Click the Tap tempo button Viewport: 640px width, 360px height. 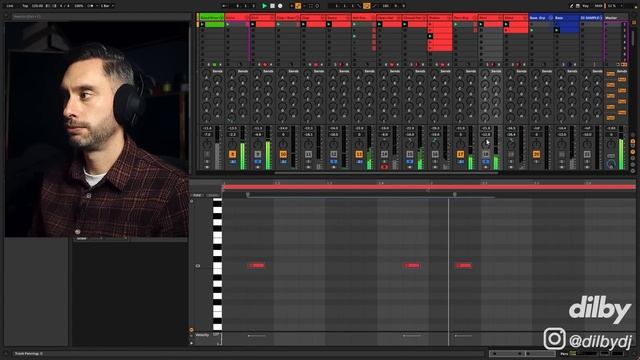point(25,6)
